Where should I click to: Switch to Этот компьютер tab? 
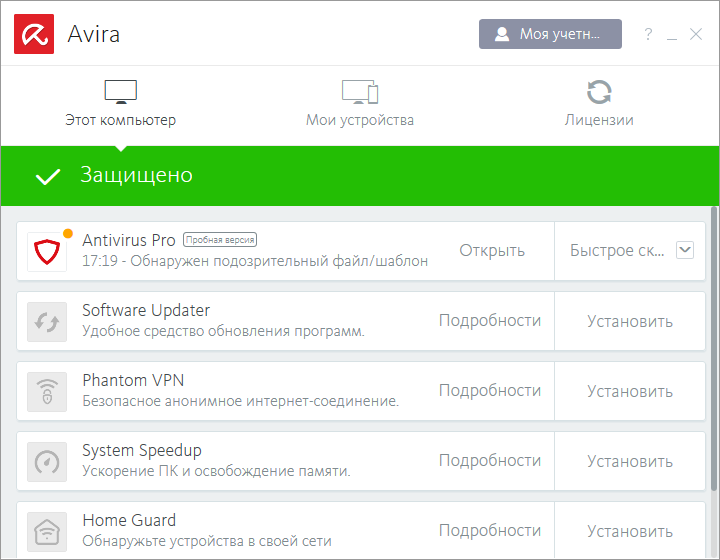coord(120,105)
